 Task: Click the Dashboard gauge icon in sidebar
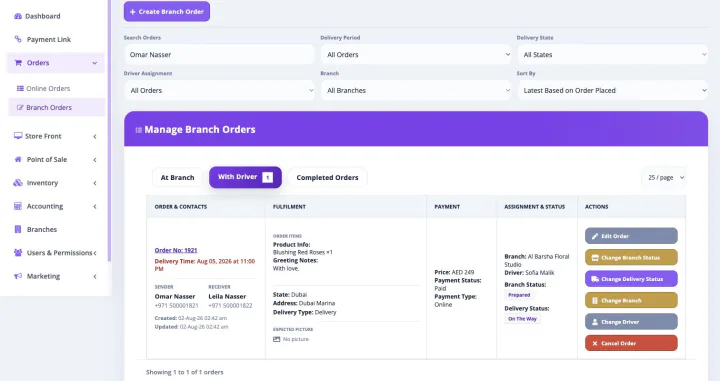coord(18,16)
